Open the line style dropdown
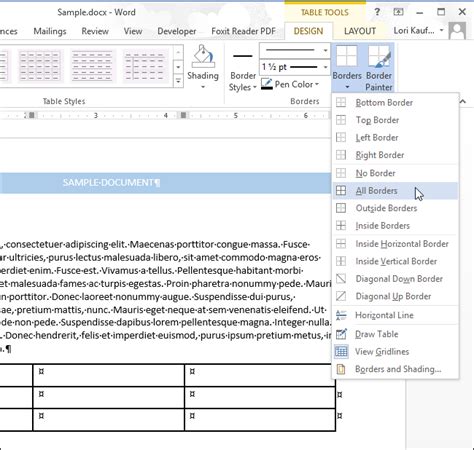This screenshot has height=450, width=474. [x=325, y=51]
